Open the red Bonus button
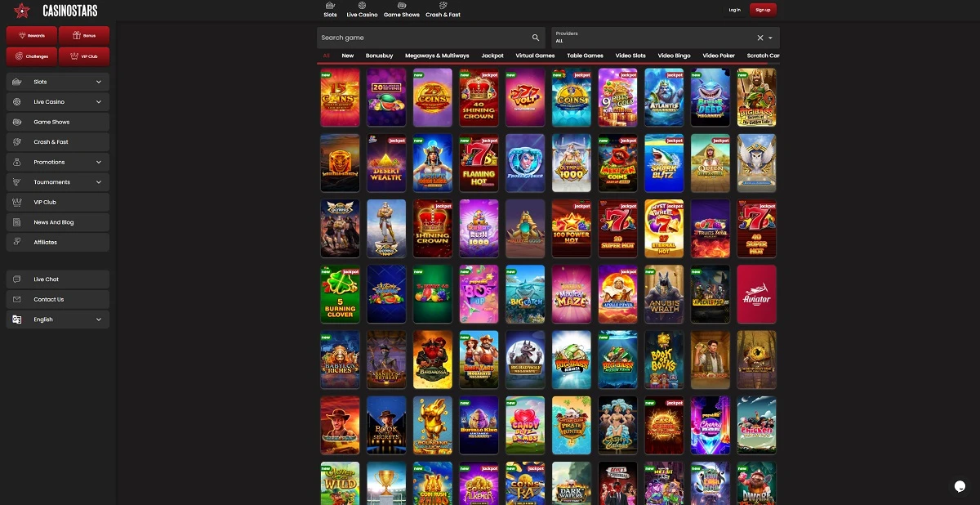This screenshot has height=505, width=980. click(84, 36)
